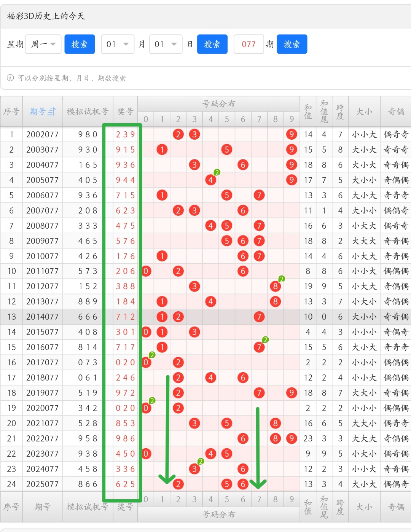Screen dimensions: 411x532
Task: Click winning number 6 2 5
Action: tap(125, 484)
